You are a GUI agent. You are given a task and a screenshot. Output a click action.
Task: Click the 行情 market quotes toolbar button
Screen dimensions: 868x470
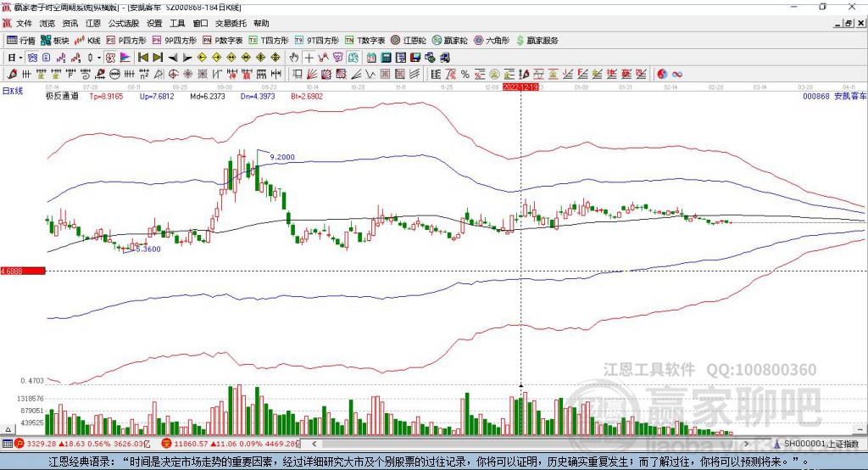pyautogui.click(x=21, y=40)
